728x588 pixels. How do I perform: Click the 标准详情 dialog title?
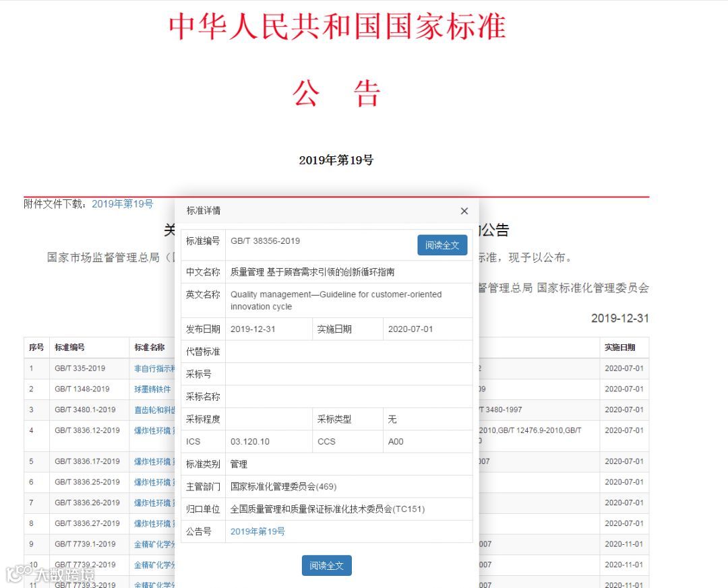[204, 211]
